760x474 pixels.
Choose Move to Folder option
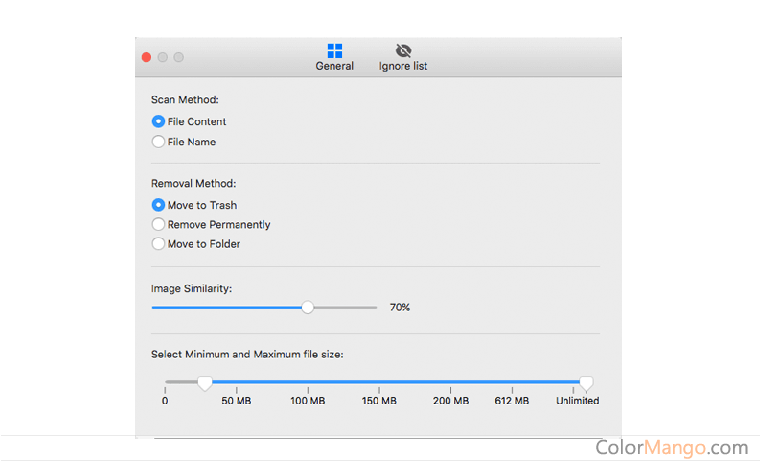click(x=158, y=244)
